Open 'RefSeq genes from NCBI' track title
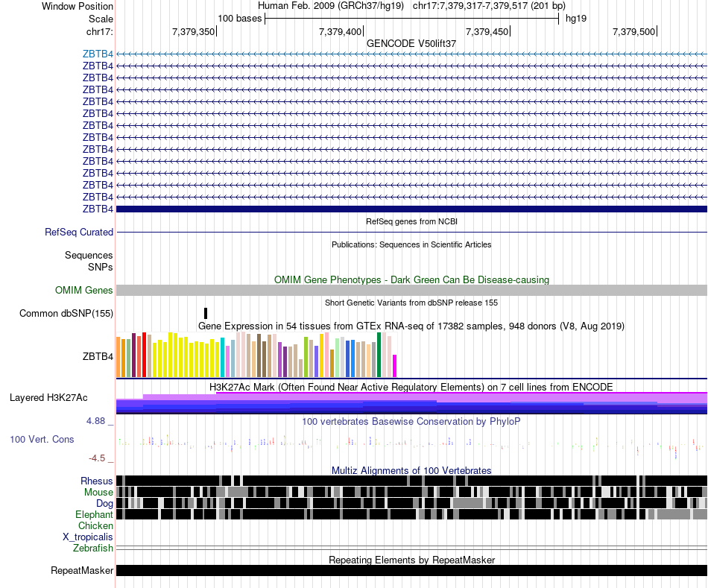 [411, 221]
